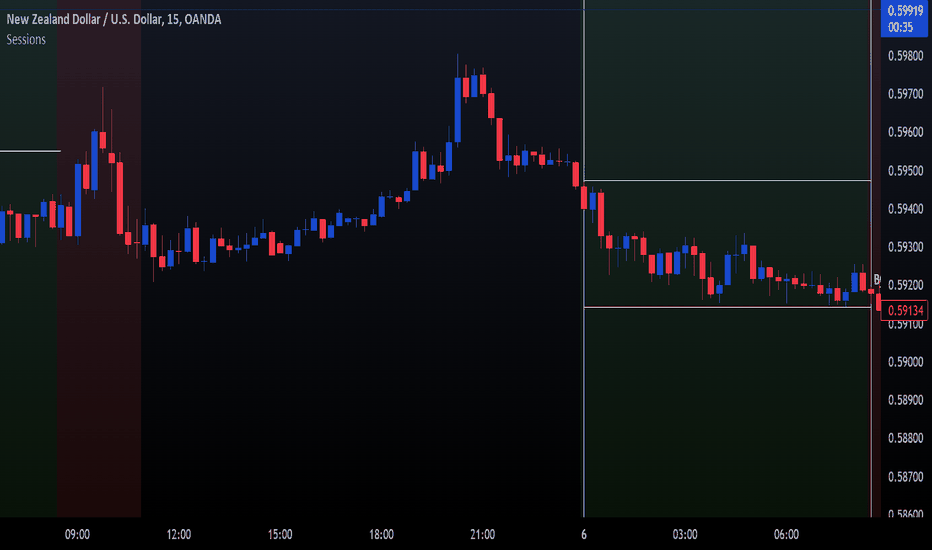The image size is (932, 550).
Task: Select the short white horizontal line near 0.59550
Action: (30, 151)
